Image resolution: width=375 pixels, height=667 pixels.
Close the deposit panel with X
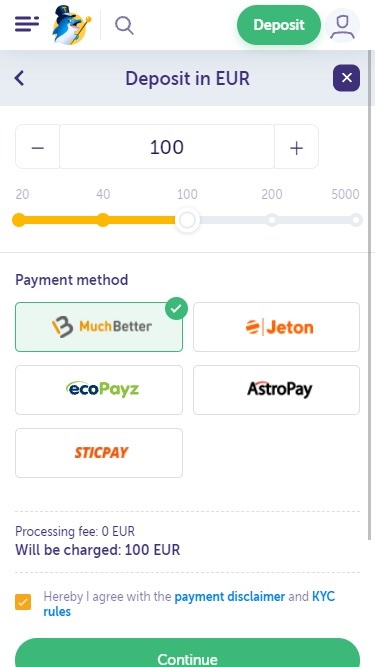[x=346, y=78]
